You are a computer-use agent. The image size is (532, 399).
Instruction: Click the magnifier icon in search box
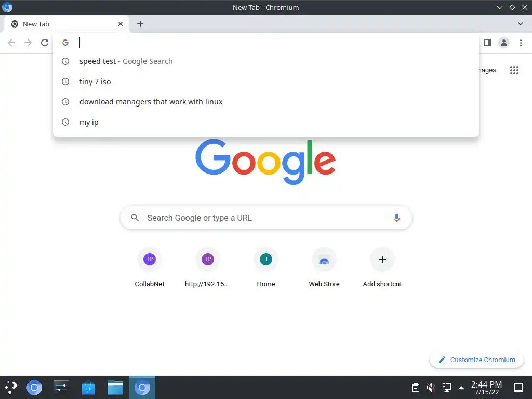click(x=135, y=218)
